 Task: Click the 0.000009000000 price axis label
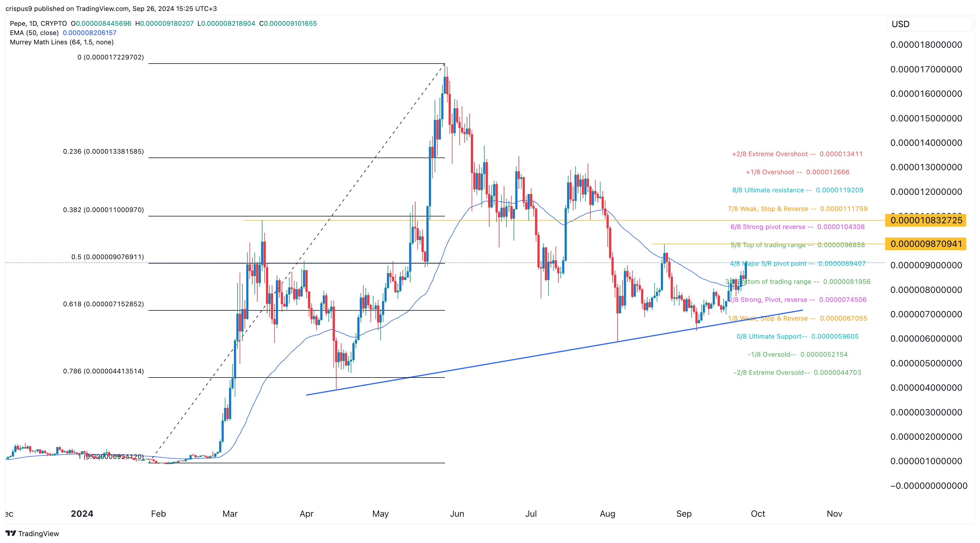[926, 265]
